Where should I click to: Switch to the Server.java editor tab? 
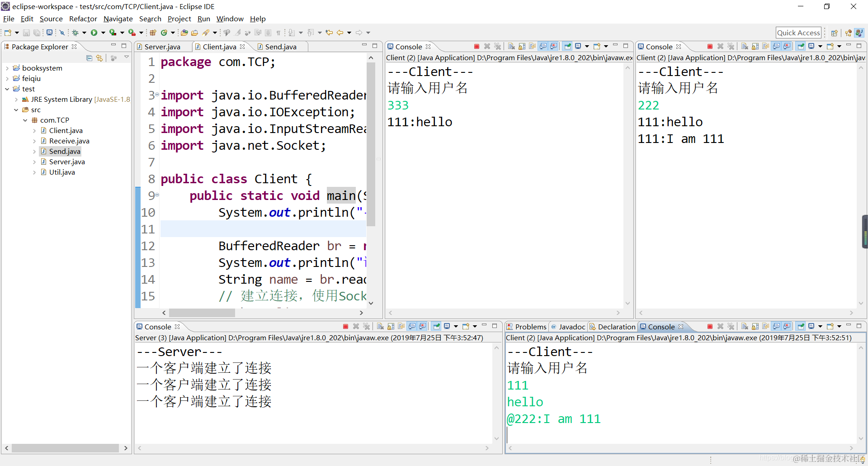pyautogui.click(x=162, y=47)
